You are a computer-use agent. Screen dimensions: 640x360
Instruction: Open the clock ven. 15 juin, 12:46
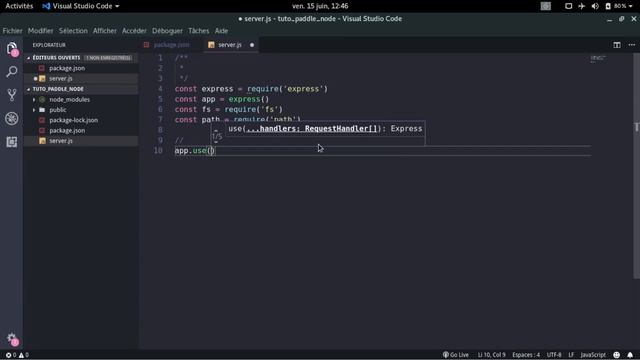(x=320, y=6)
